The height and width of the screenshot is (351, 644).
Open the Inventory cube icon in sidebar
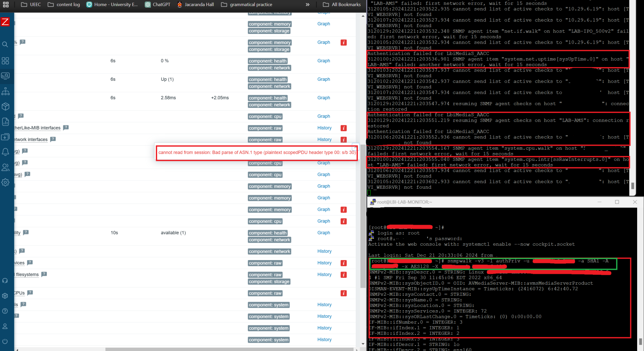(x=5, y=106)
